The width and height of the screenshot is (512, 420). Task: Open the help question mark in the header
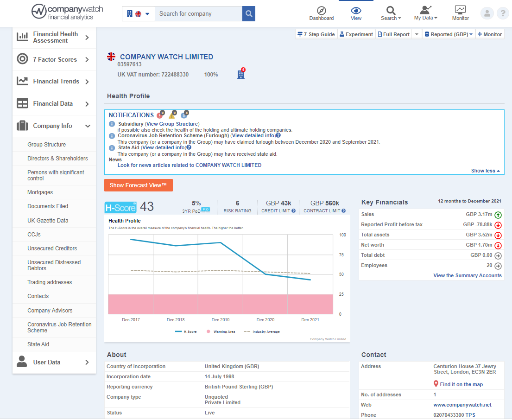coord(503,13)
